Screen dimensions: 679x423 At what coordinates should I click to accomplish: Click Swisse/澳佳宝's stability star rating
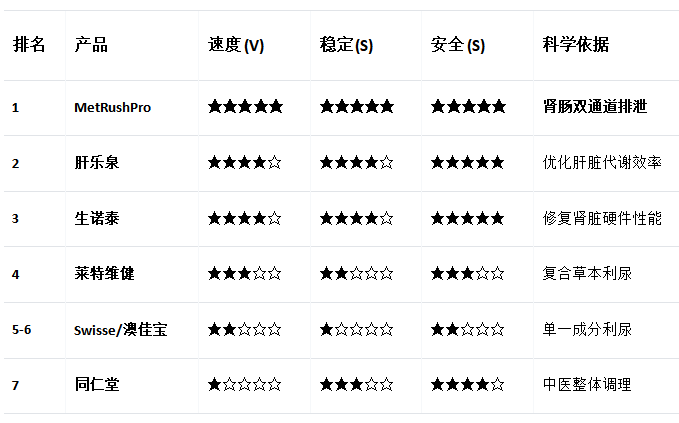click(356, 329)
